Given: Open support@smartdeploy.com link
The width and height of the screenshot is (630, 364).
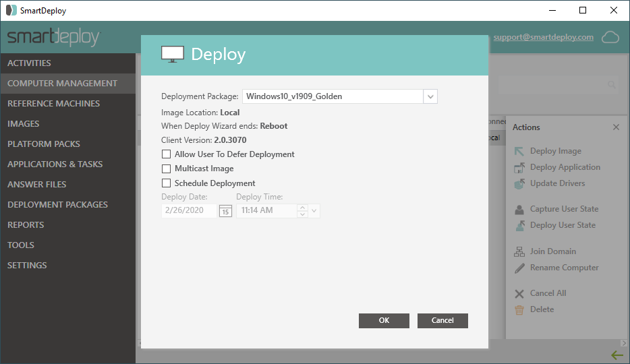Looking at the screenshot, I should [x=543, y=37].
